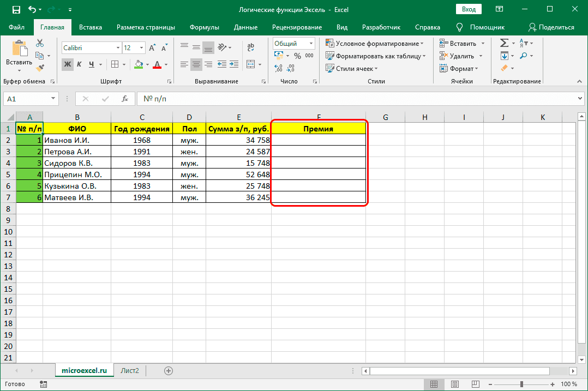This screenshot has width=588, height=391.
Task: Toggle center text alignment
Action: pos(196,64)
